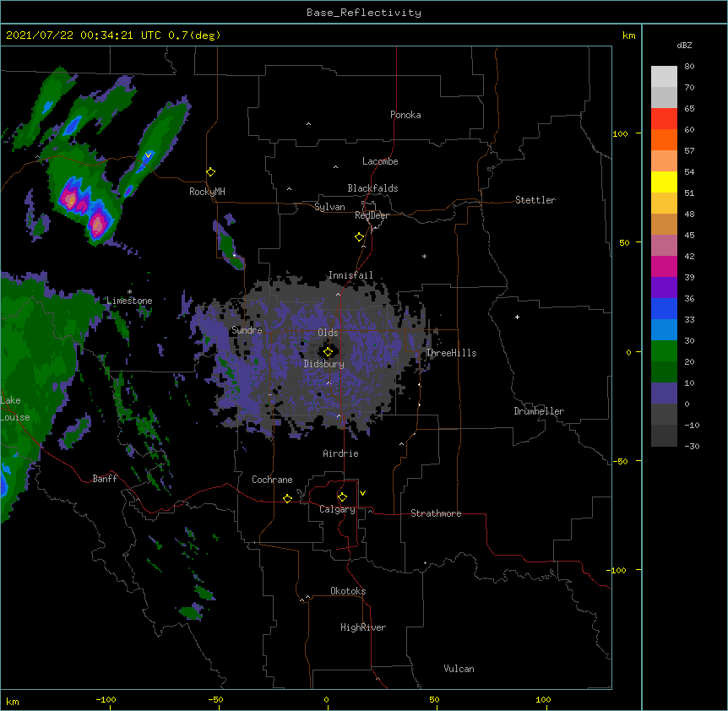Select the Stettler label
Screen dimensions: 728x711
(x=535, y=200)
